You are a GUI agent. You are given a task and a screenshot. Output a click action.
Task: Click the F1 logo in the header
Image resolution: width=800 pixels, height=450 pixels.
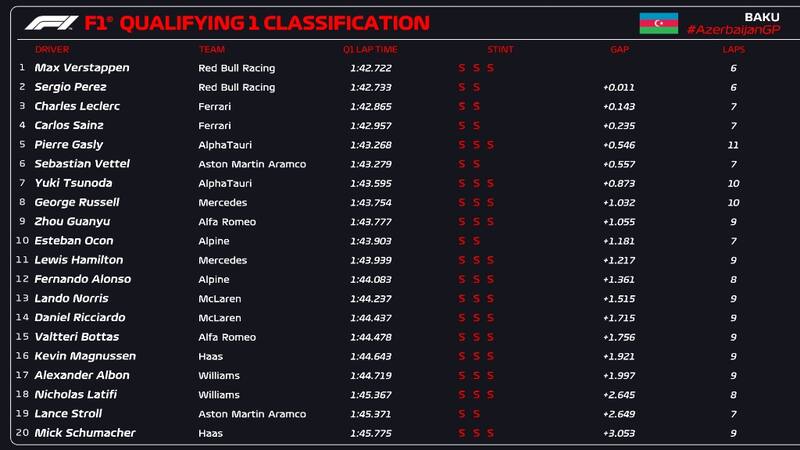pos(50,23)
